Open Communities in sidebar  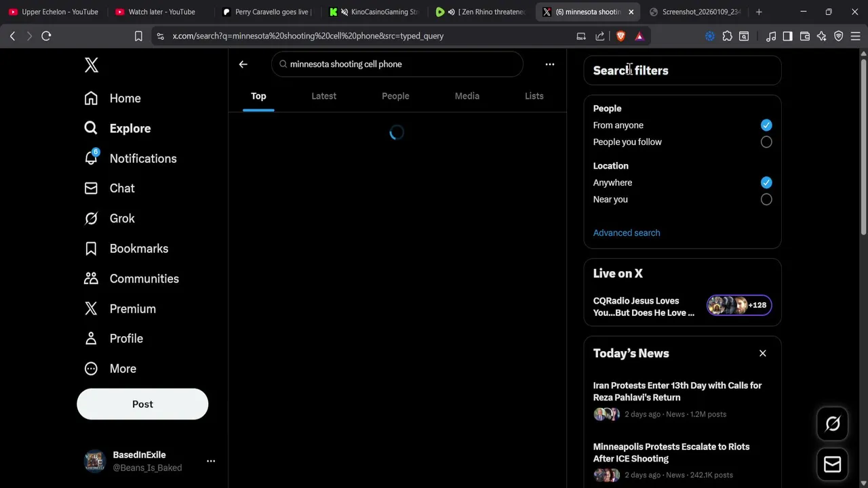click(132, 279)
